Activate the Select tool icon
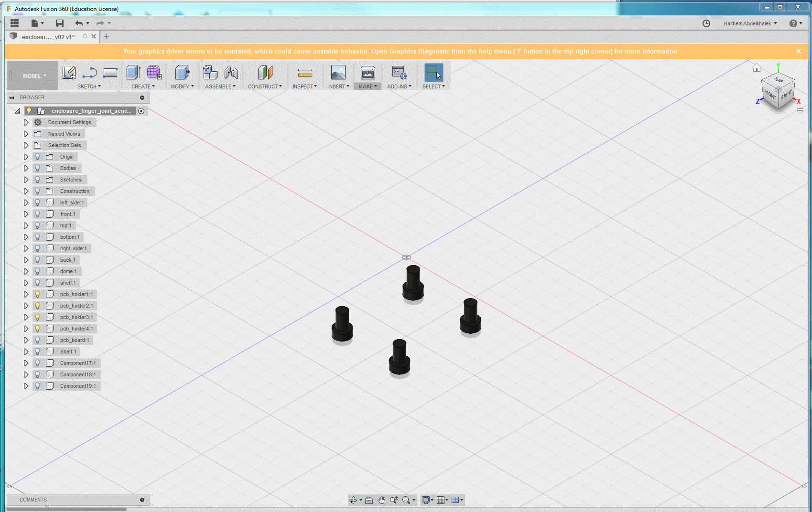This screenshot has width=812, height=512. coord(433,73)
